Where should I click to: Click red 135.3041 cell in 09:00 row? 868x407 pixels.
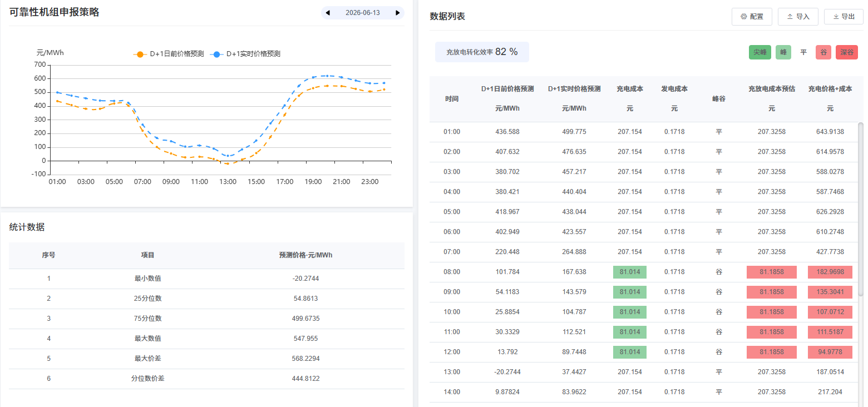(830, 292)
